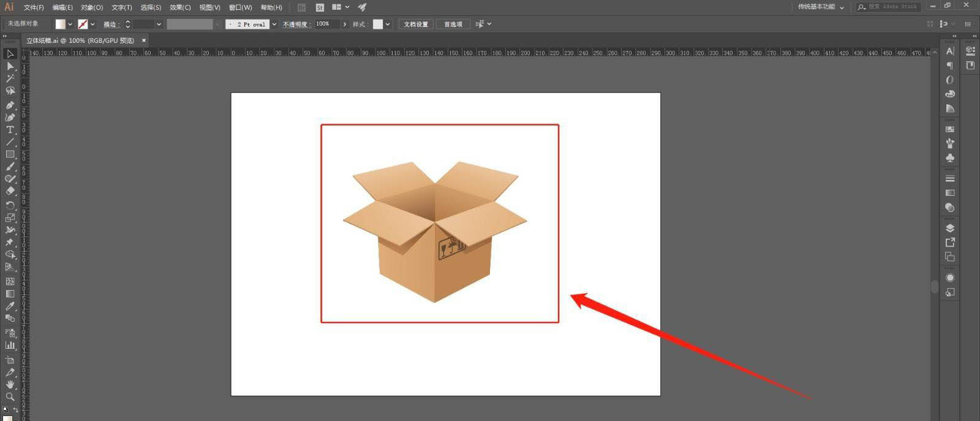The width and height of the screenshot is (980, 421).
Task: Open the Transparency panel icon
Action: [950, 207]
